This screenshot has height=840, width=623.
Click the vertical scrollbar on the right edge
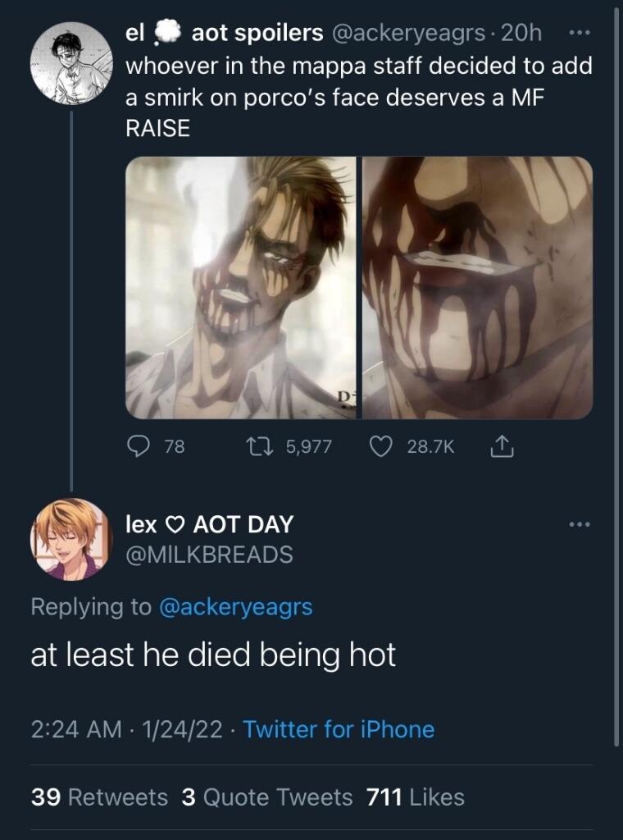616,369
